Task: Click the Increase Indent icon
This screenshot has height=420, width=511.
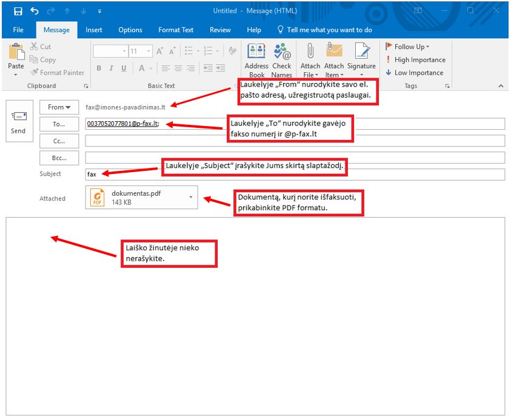Action: point(220,68)
